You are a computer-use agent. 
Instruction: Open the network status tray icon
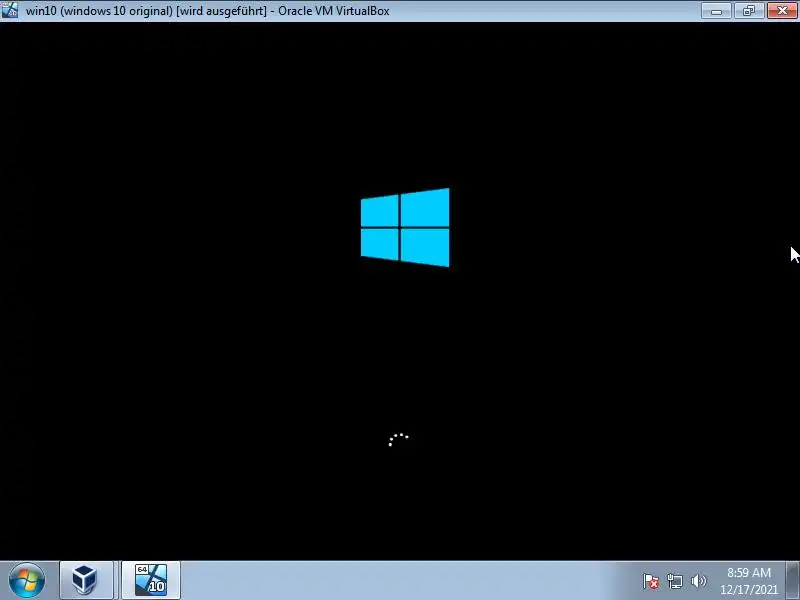(x=674, y=581)
